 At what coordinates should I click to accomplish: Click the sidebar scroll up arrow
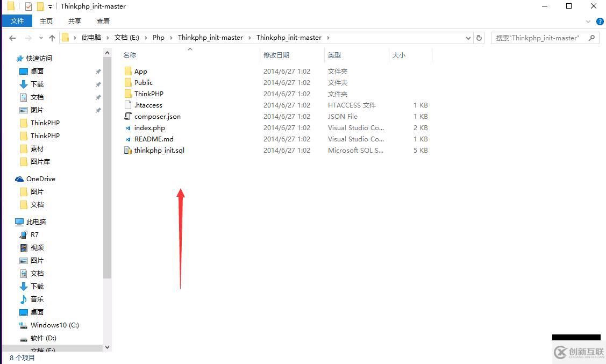tap(108, 53)
